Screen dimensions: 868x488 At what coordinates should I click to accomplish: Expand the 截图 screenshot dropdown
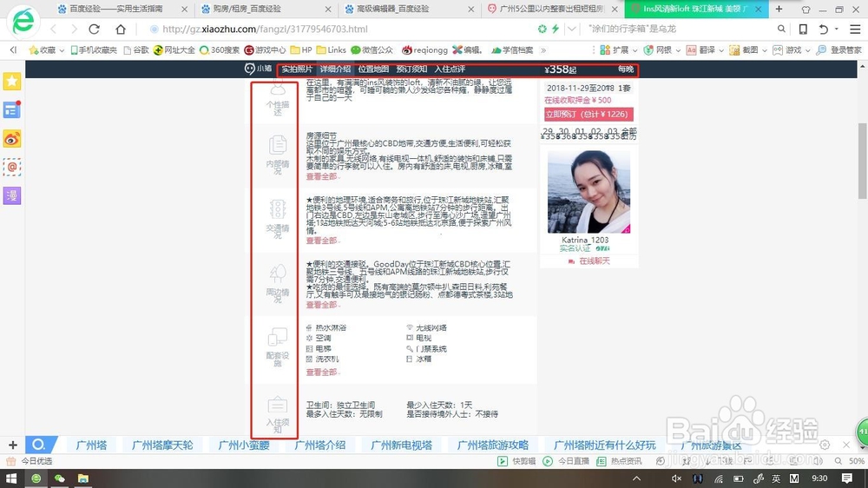pos(764,50)
